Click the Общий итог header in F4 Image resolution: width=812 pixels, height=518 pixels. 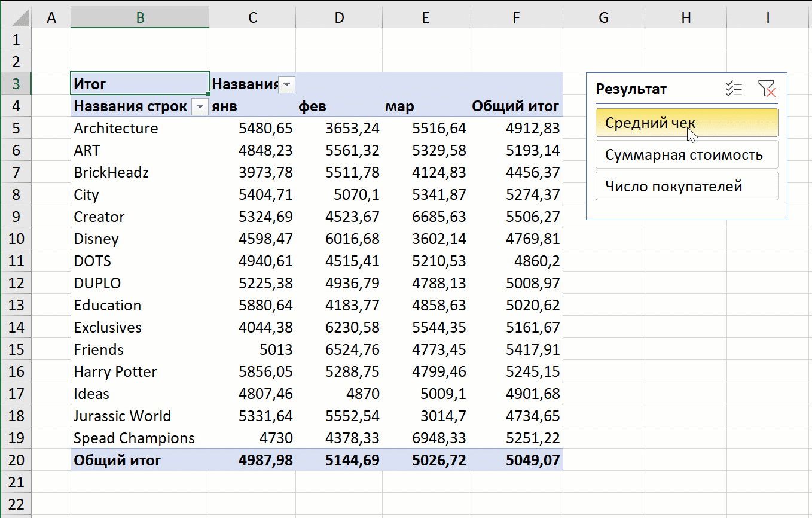[x=516, y=106]
